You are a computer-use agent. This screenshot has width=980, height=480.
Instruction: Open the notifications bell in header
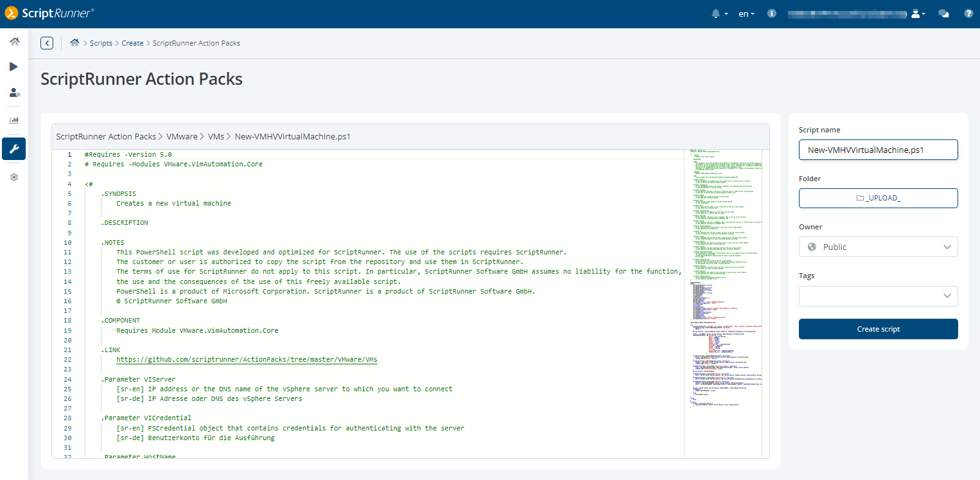[717, 13]
